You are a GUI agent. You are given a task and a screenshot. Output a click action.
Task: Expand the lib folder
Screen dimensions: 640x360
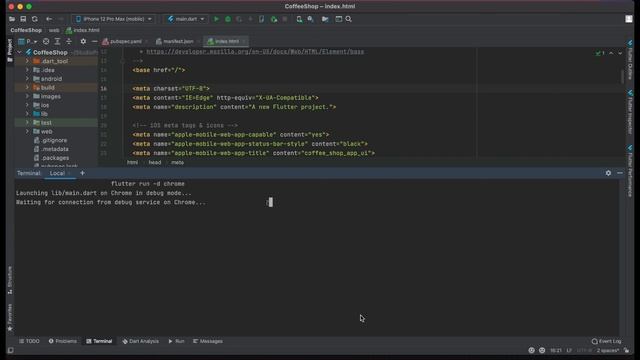click(x=27, y=114)
